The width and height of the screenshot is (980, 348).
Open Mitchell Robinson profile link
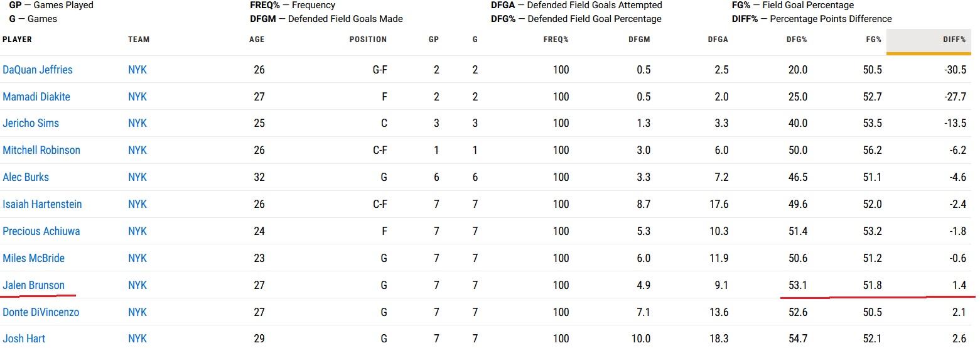(x=41, y=150)
